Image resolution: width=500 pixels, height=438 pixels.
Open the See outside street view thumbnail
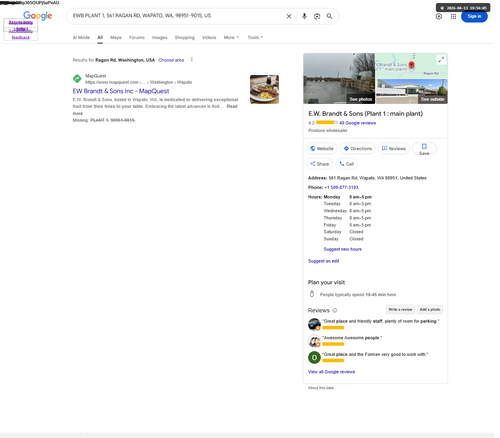(412, 92)
